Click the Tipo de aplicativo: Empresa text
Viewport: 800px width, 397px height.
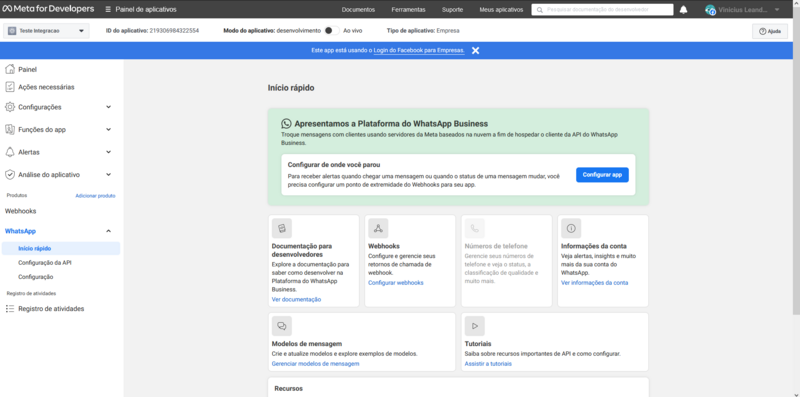click(x=423, y=31)
